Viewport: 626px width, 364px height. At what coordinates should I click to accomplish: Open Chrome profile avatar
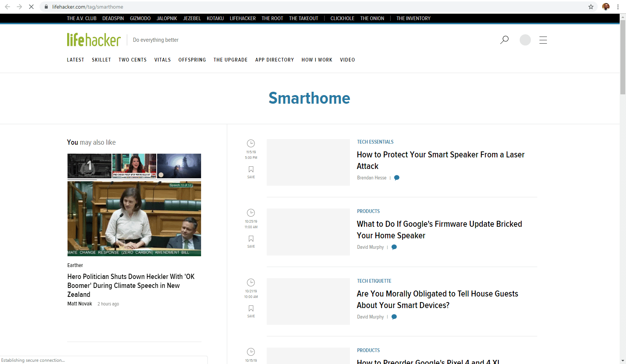coord(606,7)
